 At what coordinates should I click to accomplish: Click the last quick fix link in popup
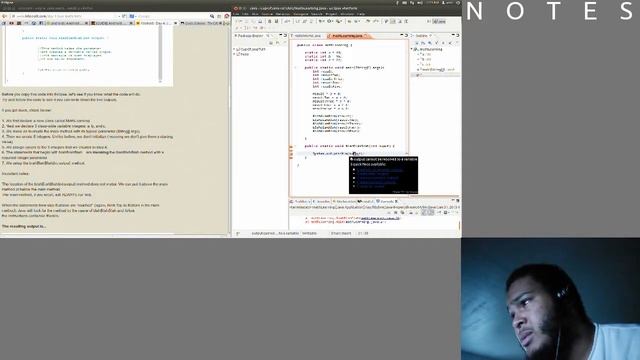click(x=371, y=186)
